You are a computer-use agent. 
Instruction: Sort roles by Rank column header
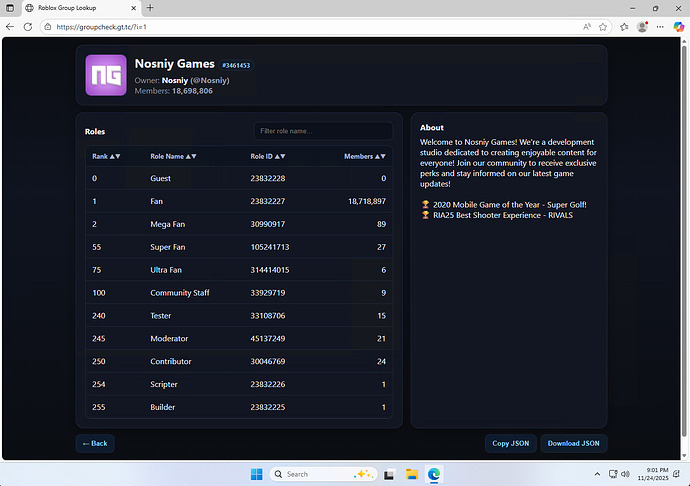click(x=106, y=156)
